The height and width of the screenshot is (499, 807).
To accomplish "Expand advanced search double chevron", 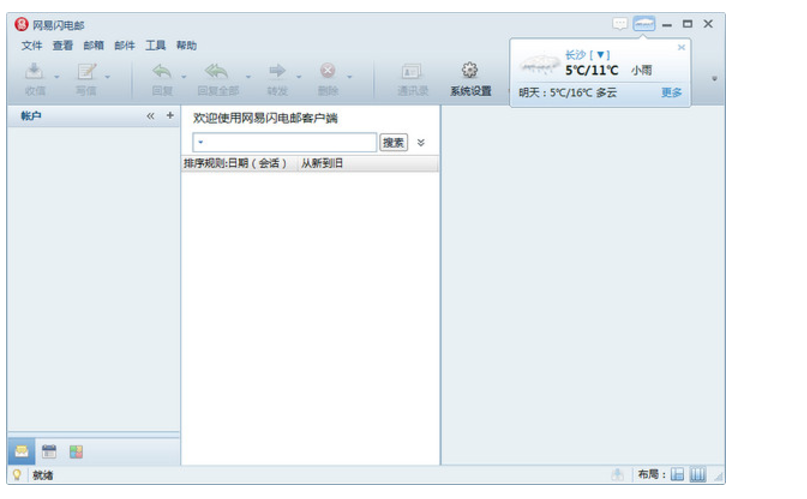I will tap(420, 142).
